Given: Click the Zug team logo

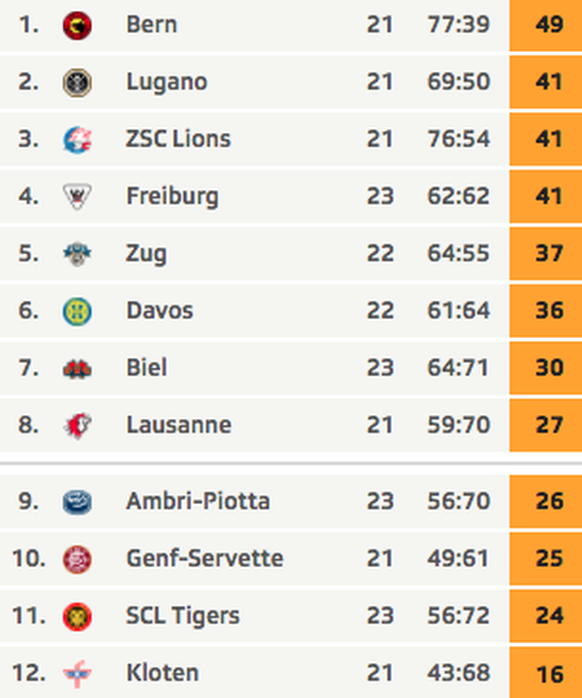Looking at the screenshot, I should [x=77, y=254].
